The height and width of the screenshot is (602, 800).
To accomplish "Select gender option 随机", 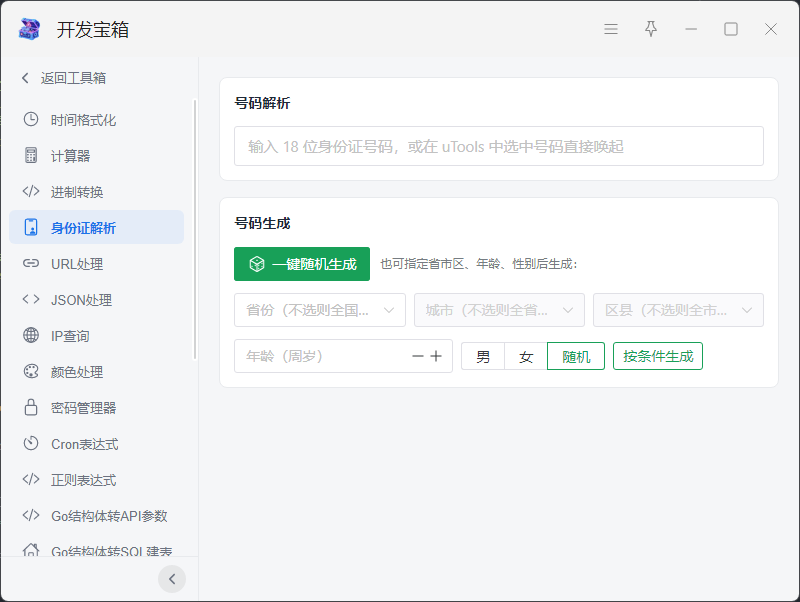I will (576, 356).
